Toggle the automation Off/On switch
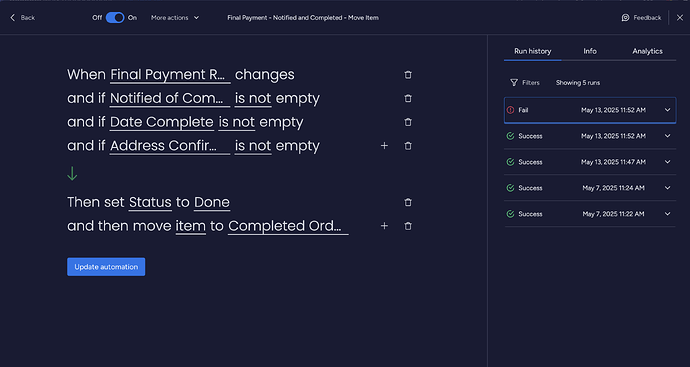 coord(115,18)
